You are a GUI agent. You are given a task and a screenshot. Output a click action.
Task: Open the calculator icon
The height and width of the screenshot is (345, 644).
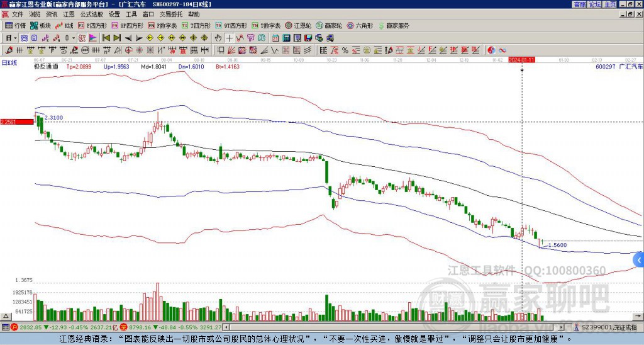tap(286, 38)
